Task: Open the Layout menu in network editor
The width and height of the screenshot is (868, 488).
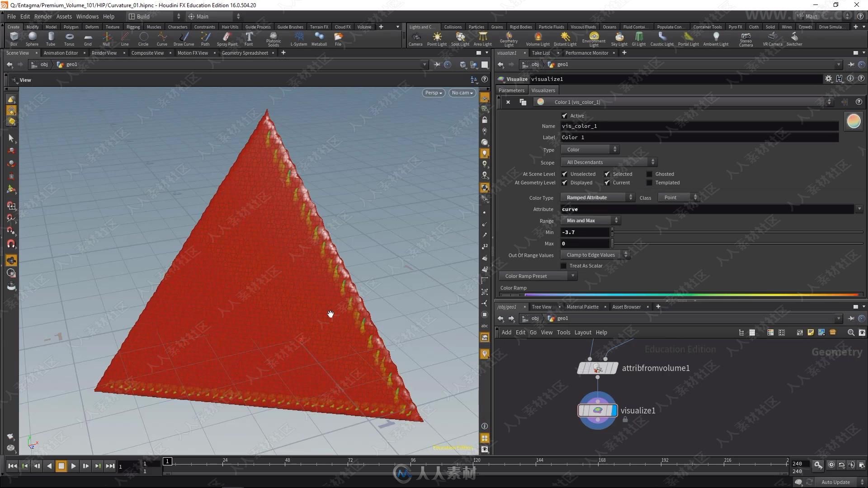Action: click(583, 333)
